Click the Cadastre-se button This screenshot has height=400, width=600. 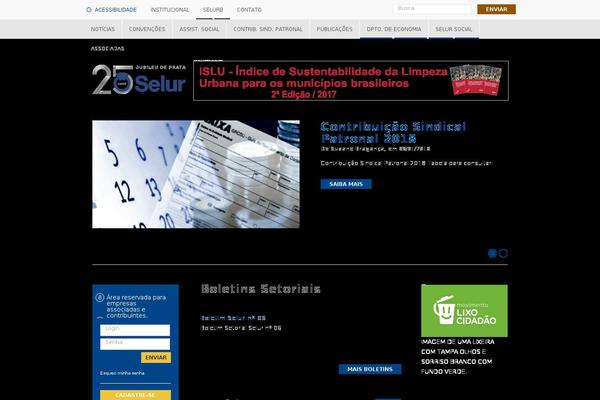[135, 395]
